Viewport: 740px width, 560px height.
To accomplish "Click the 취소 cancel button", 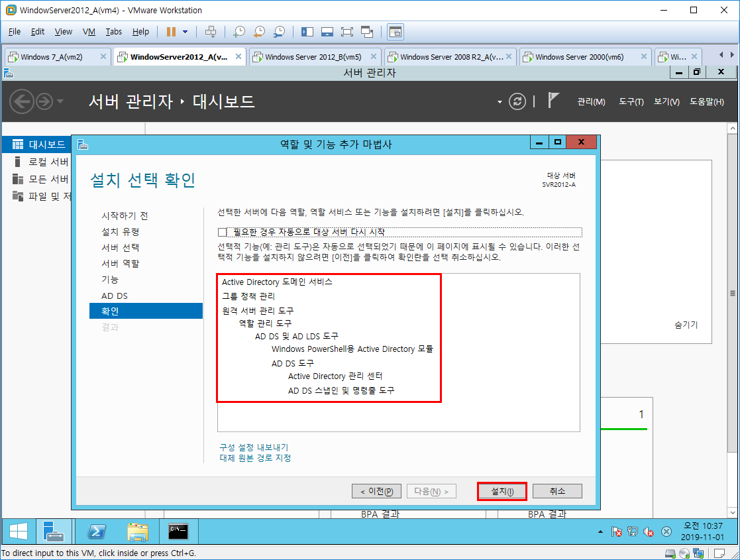I will [557, 491].
